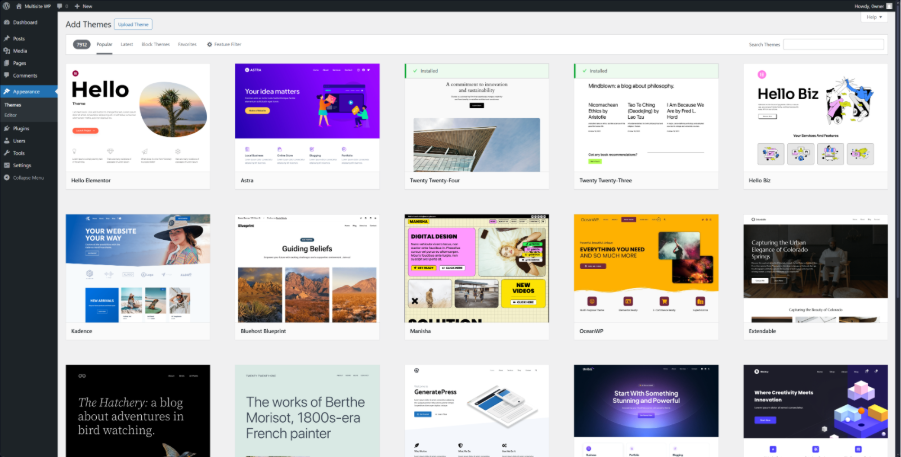Viewport: 901px width, 457px height.
Task: Select the Hello Biz theme thumbnail
Action: 815,117
